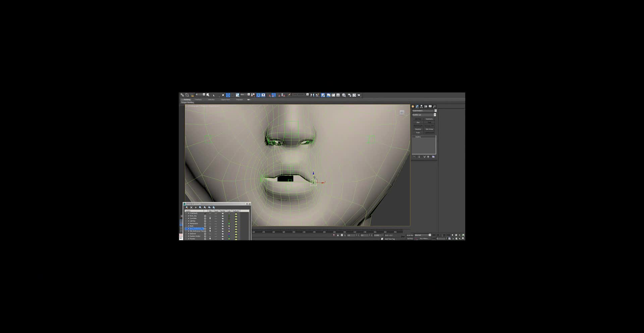This screenshot has width=644, height=333.
Task: Switch to the Freeform ribbon tab
Action: 198,100
